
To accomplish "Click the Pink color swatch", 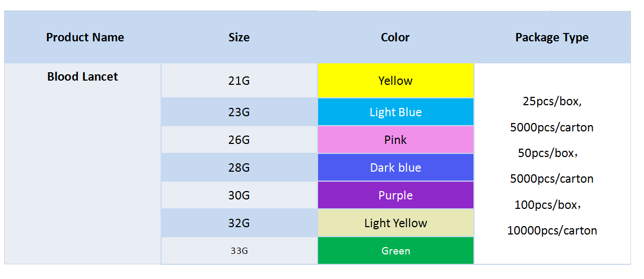I will [396, 140].
